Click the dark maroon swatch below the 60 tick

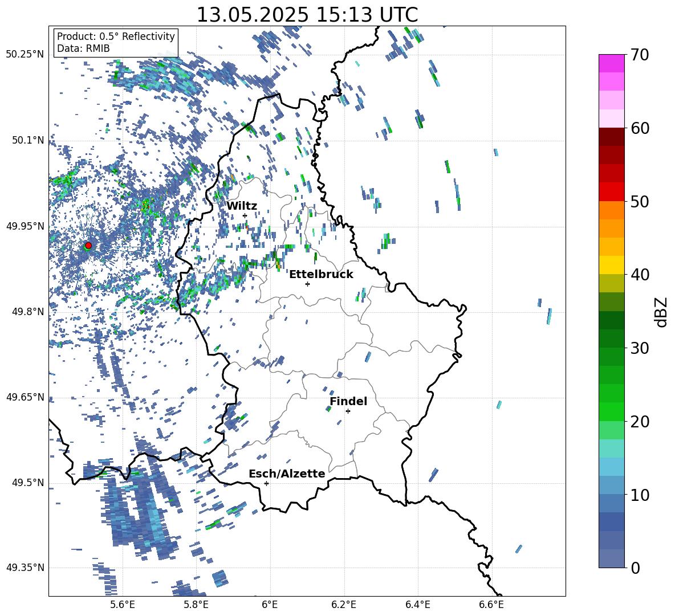click(x=612, y=137)
